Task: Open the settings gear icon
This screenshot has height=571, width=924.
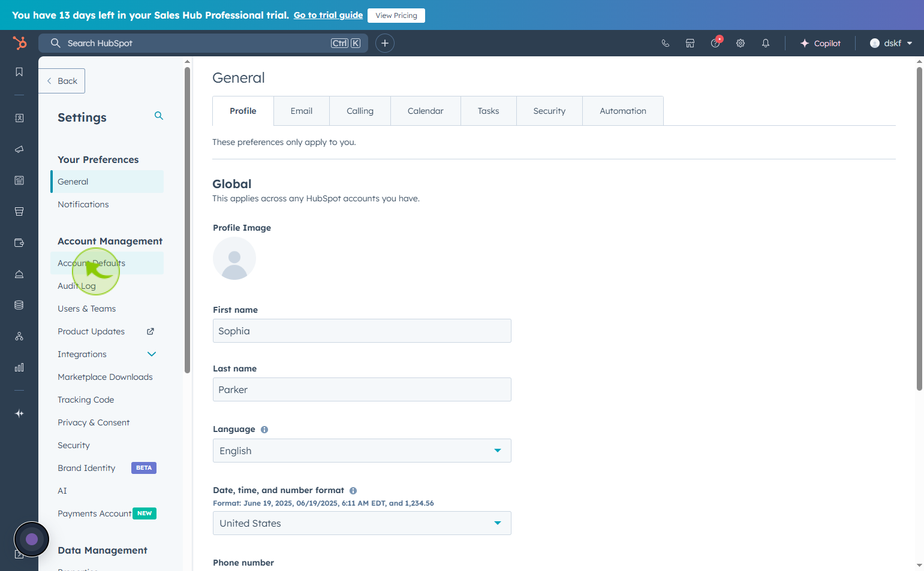Action: [741, 43]
